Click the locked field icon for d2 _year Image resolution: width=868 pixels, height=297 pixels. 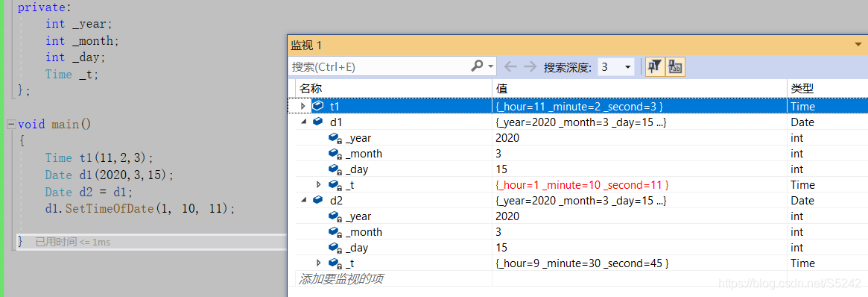tap(335, 216)
